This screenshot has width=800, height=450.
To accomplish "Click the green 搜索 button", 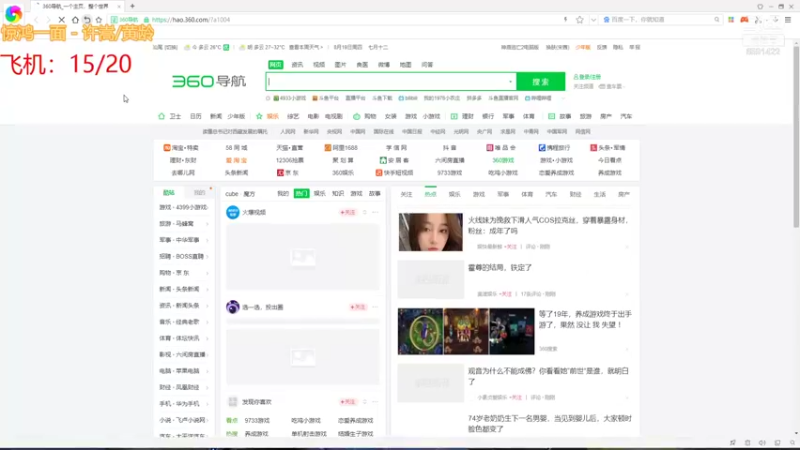I will pos(541,82).
